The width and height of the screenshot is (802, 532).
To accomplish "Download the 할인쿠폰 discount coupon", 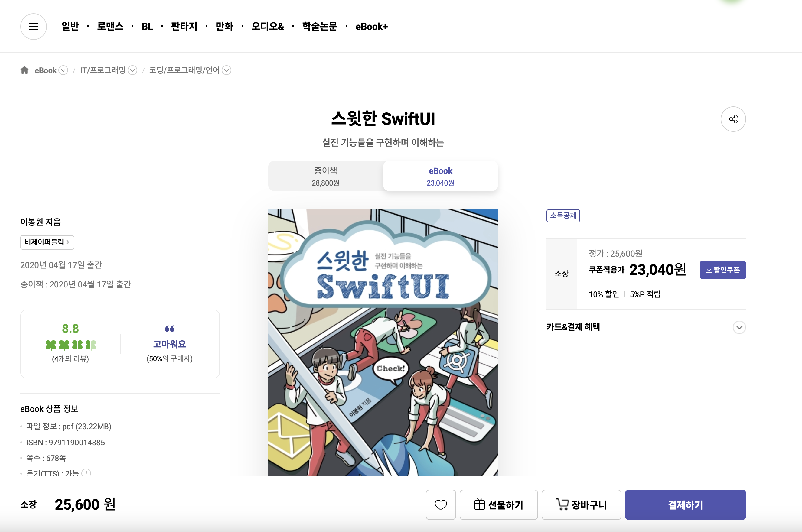I will pyautogui.click(x=722, y=270).
